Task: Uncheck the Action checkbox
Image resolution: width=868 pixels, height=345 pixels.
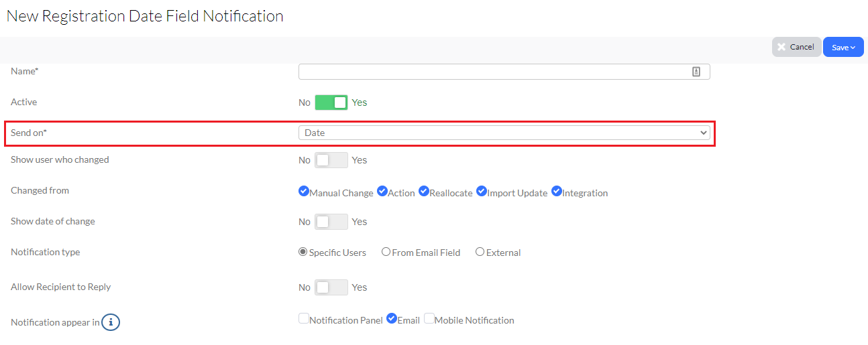Action: tap(382, 192)
